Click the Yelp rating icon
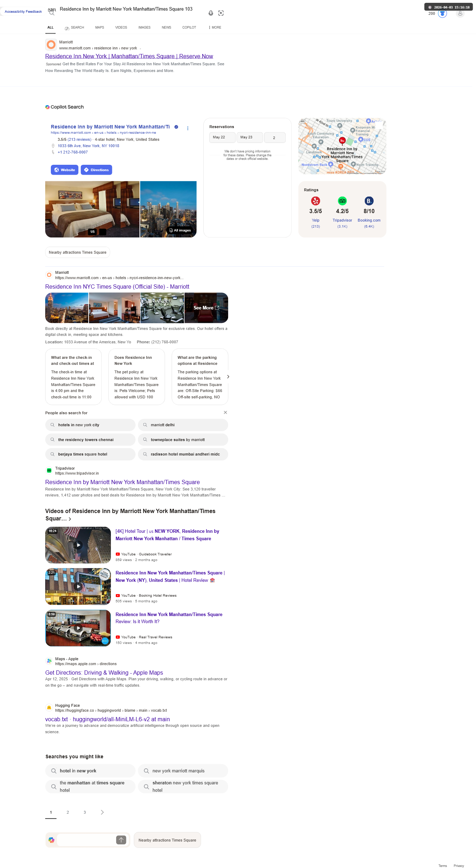476x868 pixels. 316,201
